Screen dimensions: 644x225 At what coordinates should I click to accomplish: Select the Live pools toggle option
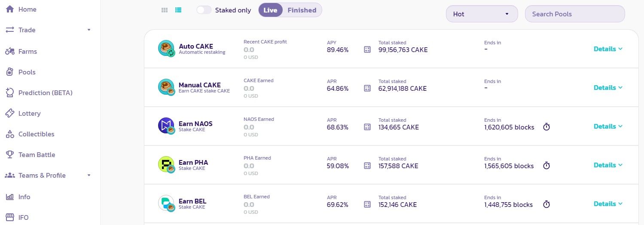pos(270,10)
